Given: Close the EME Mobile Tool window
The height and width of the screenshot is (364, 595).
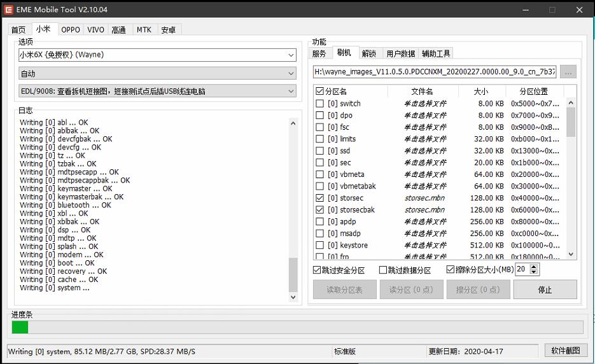Looking at the screenshot, I should (580, 10).
